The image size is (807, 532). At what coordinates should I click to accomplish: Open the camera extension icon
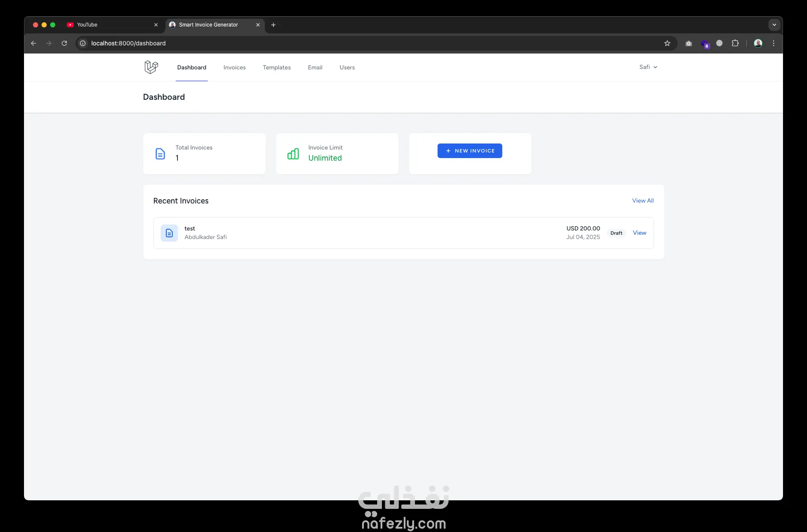689,43
